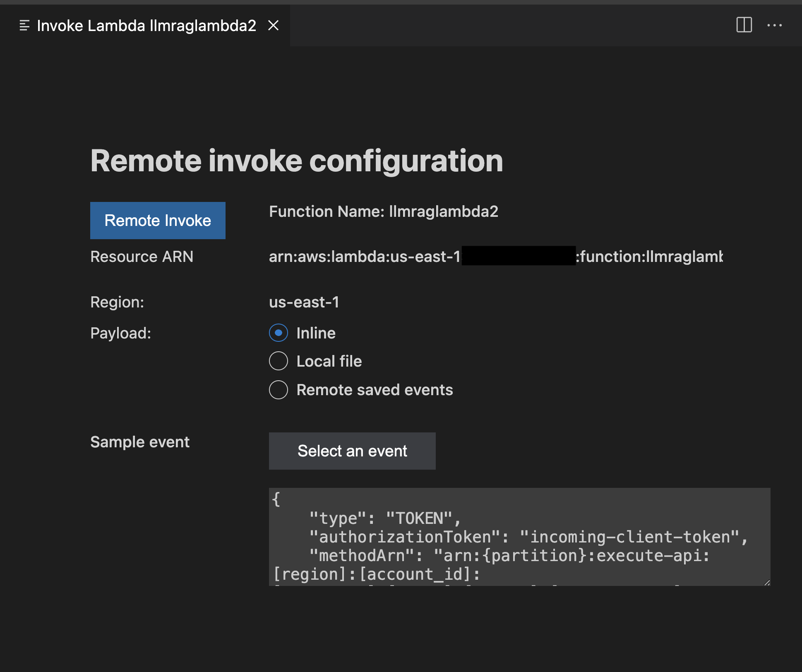
Task: Click the Resource ARN label
Action: tap(142, 257)
